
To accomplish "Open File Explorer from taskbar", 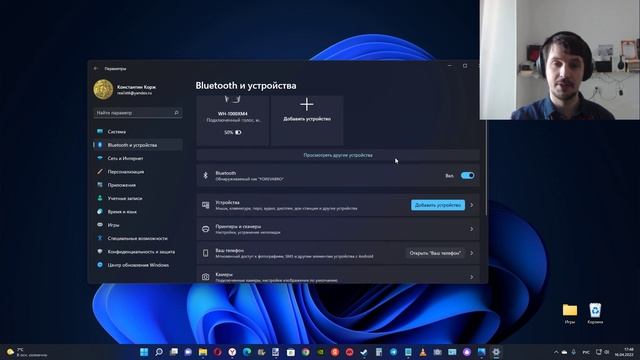I will [203, 352].
